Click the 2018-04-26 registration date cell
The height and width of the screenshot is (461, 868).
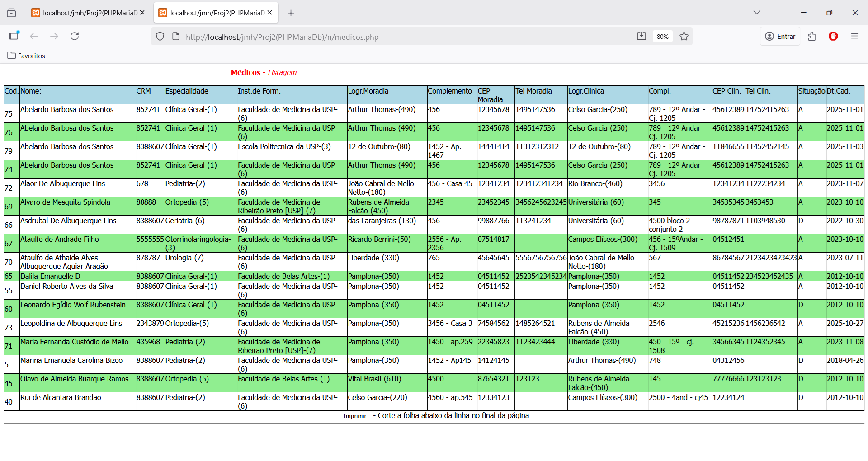point(845,364)
